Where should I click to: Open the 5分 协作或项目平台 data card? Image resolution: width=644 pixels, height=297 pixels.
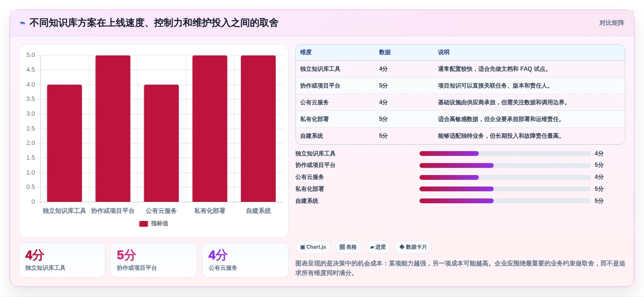154,260
